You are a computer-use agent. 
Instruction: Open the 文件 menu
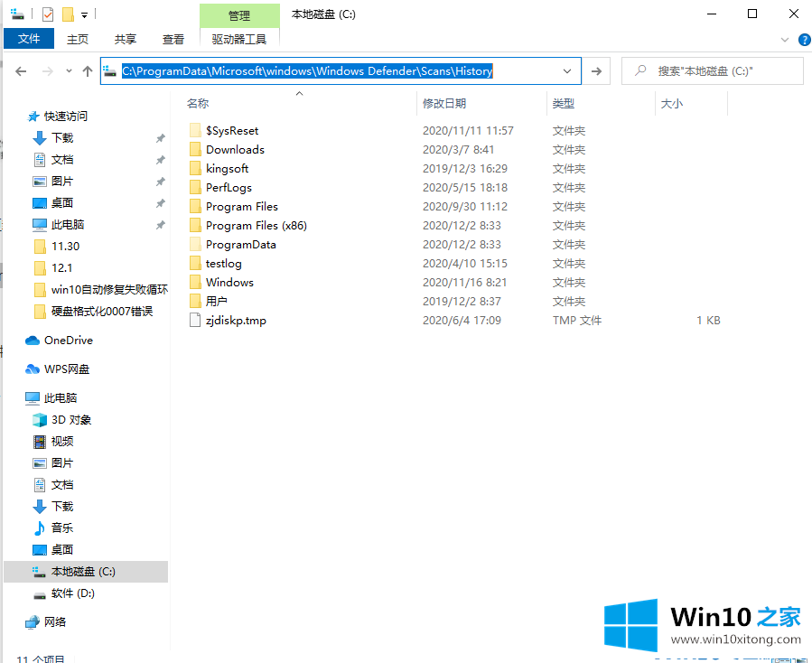[29, 39]
